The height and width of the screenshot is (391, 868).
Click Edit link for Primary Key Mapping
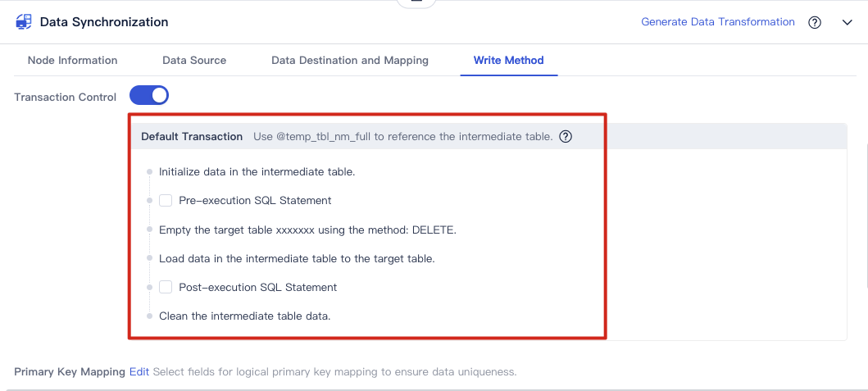pos(139,371)
